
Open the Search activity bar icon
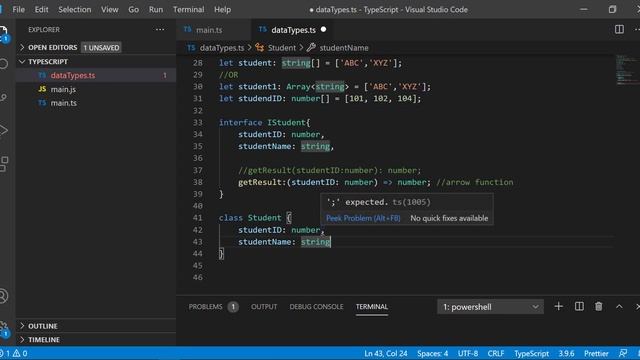pyautogui.click(x=3, y=64)
